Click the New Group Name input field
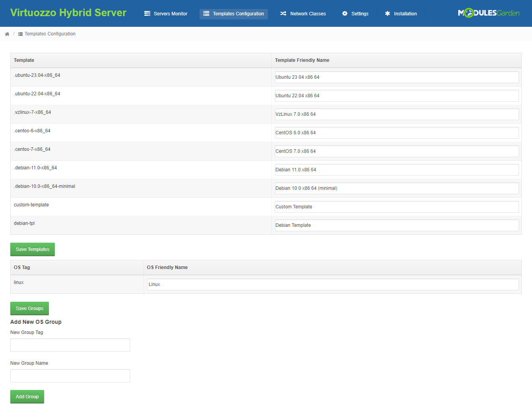 70,375
